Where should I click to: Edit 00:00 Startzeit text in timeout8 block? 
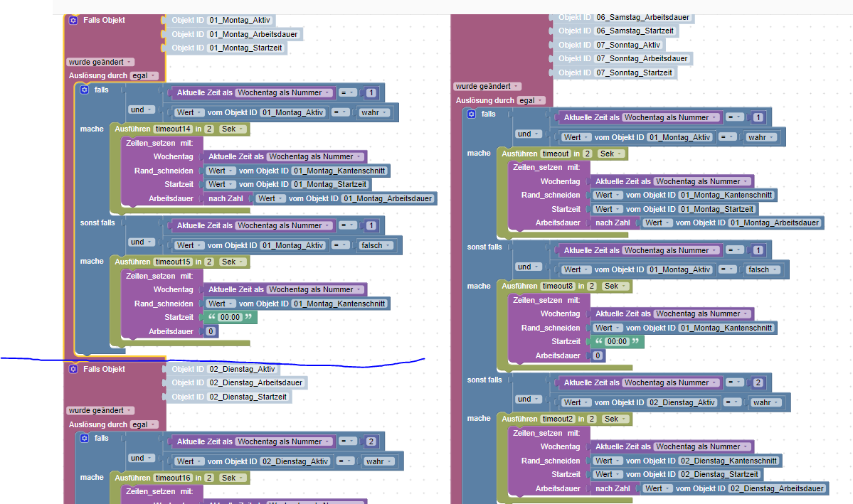point(617,342)
